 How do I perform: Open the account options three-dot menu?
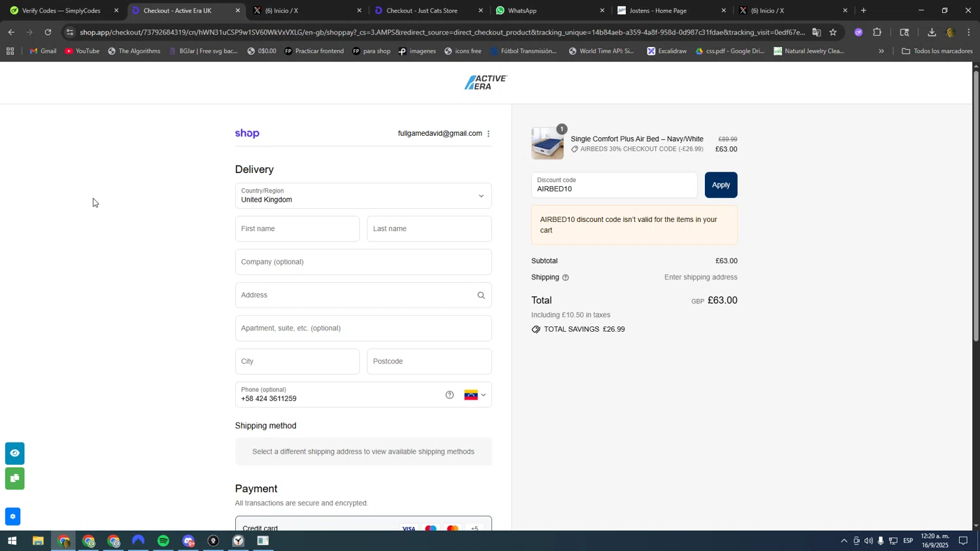pos(489,134)
